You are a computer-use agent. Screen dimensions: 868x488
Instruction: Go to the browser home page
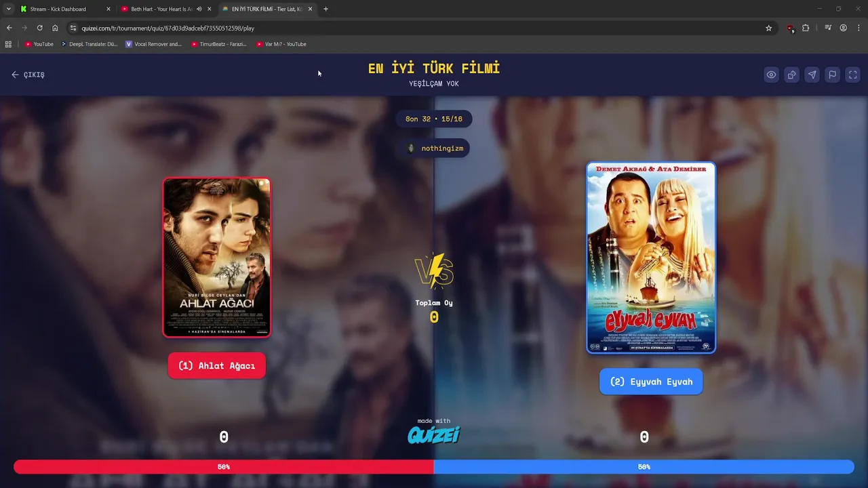tap(55, 28)
